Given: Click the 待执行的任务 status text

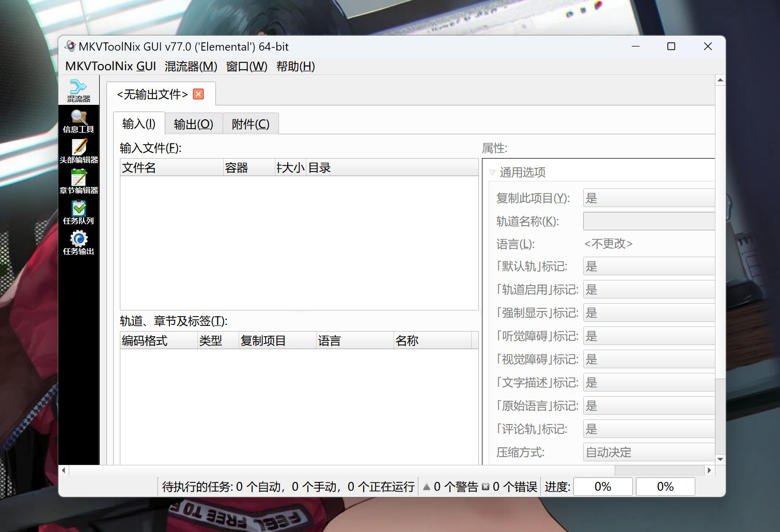Looking at the screenshot, I should [288, 487].
